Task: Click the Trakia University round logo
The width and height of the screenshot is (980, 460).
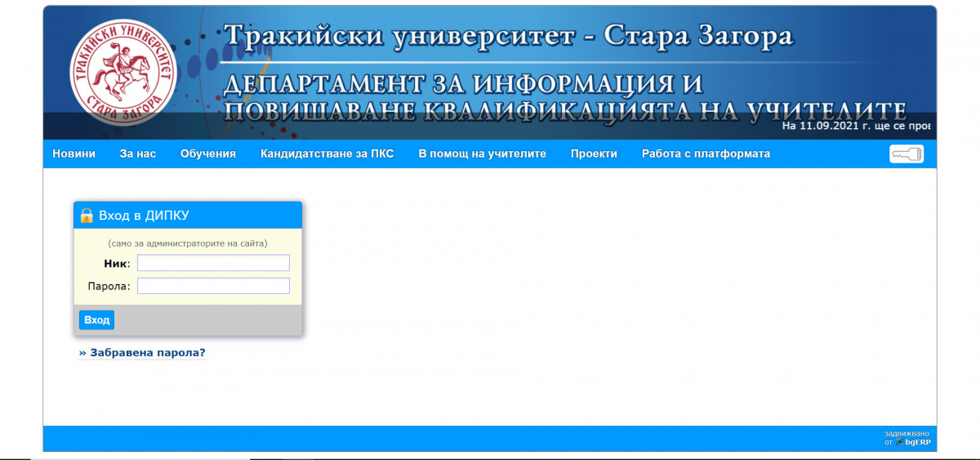Action: (122, 72)
